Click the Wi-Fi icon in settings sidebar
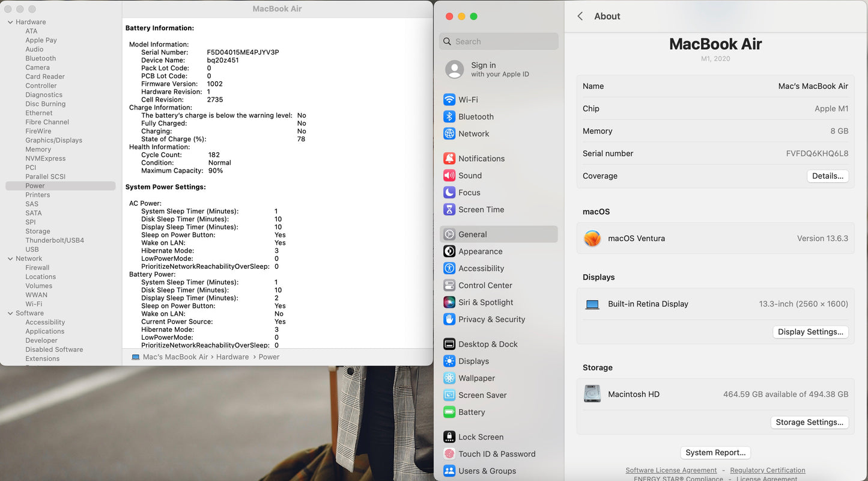The image size is (868, 481). [x=449, y=100]
